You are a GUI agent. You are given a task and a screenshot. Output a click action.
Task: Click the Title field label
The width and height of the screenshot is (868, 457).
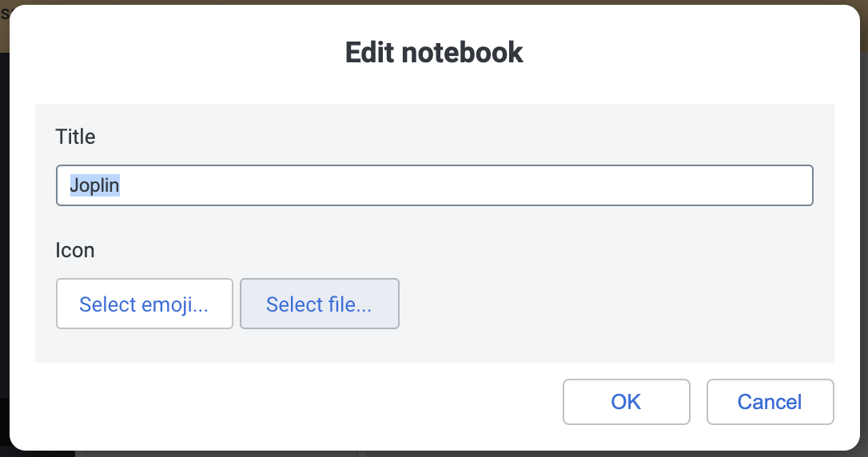[75, 137]
